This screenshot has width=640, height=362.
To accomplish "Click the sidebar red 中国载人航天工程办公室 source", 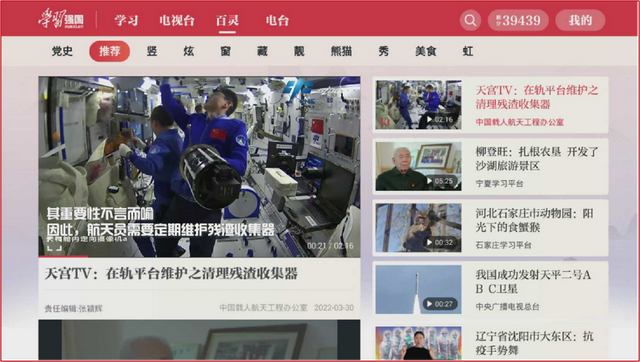I will click(519, 122).
